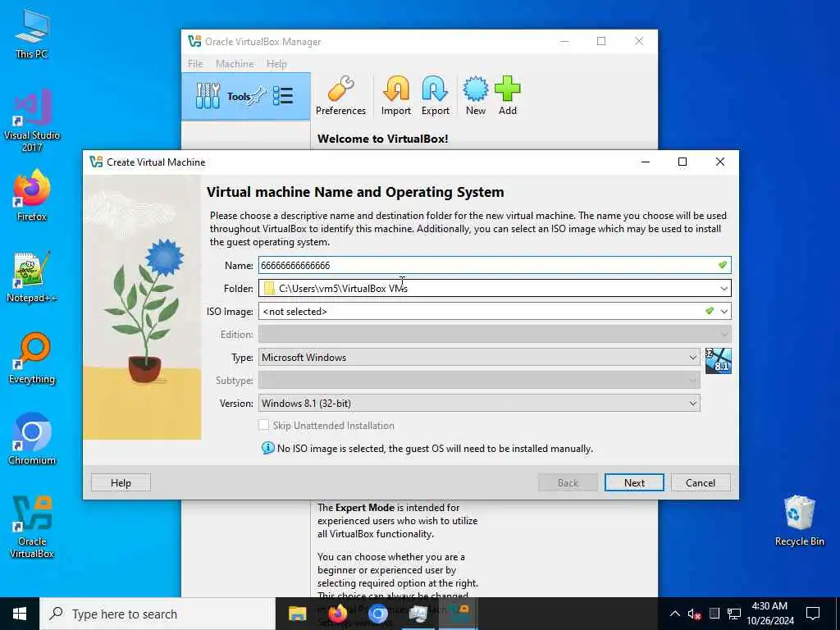
Task: Select the Tools item in VirtualBox Manager
Action: tap(246, 97)
